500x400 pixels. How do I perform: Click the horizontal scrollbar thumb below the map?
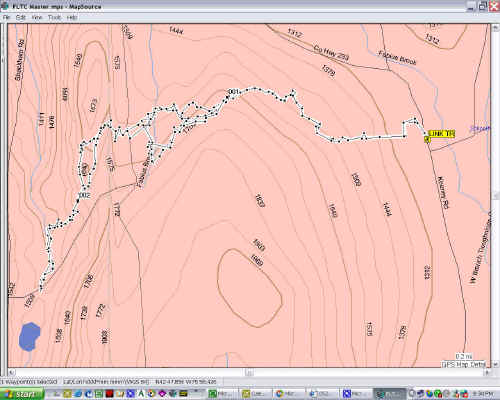click(x=249, y=372)
